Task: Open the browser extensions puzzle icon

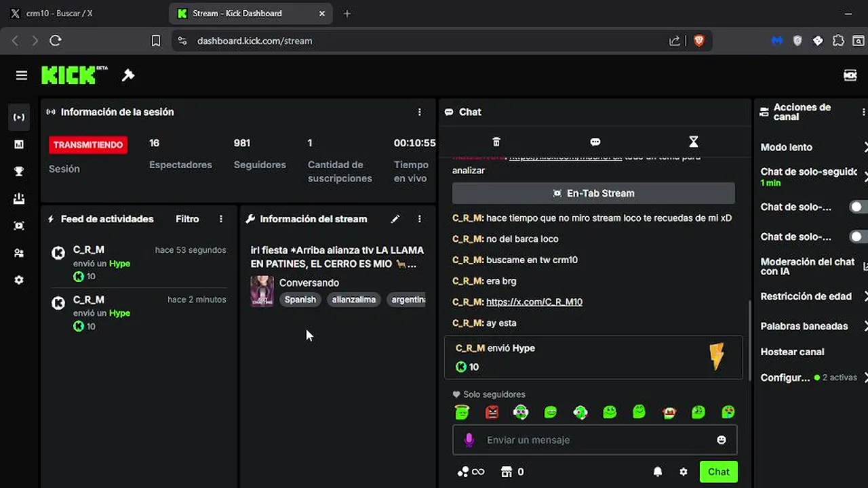Action: pyautogui.click(x=838, y=41)
